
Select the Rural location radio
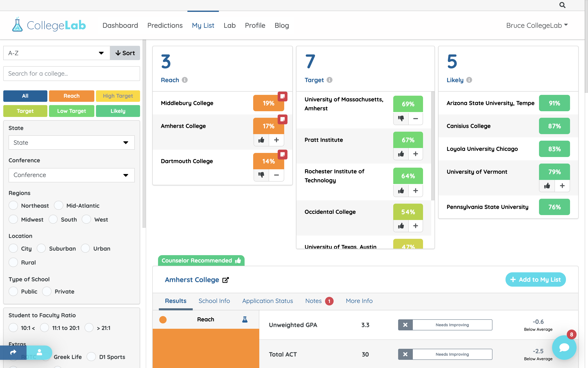click(x=13, y=262)
